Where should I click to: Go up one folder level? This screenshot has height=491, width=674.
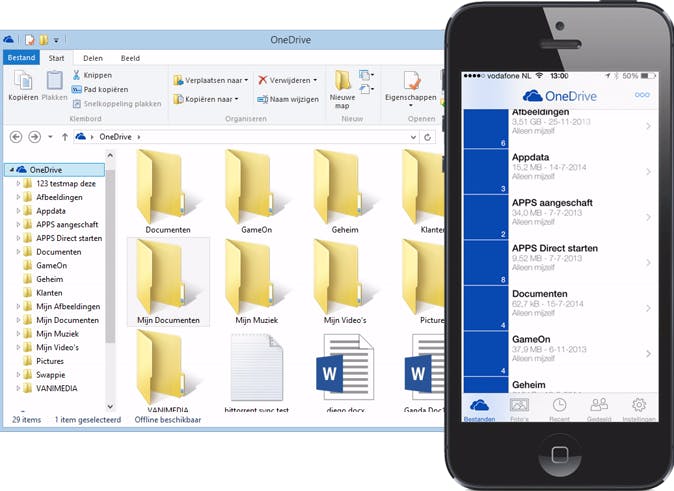(x=64, y=137)
